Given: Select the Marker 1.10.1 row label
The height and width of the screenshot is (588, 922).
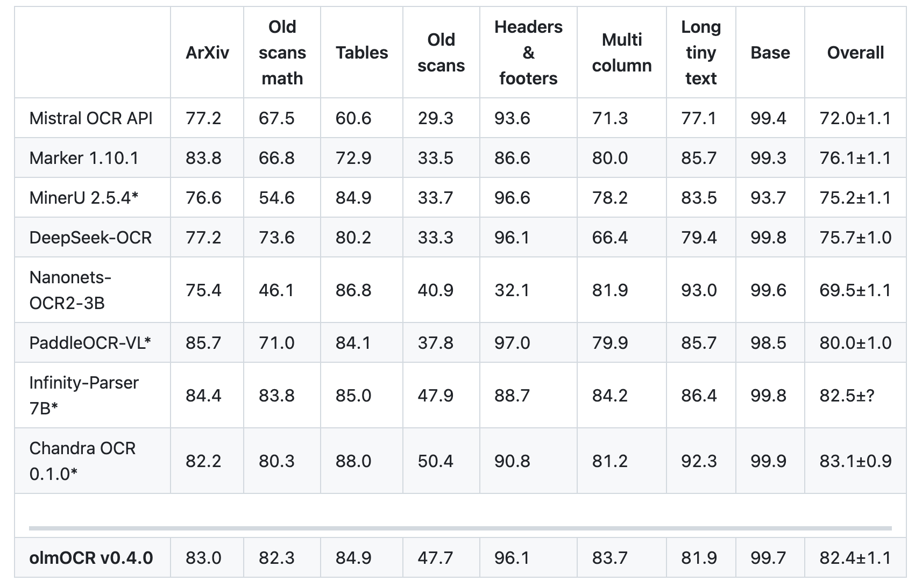Looking at the screenshot, I should pos(84,158).
